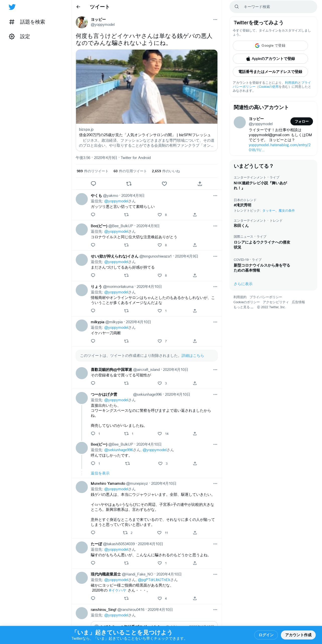This screenshot has height=644, width=322.
Task: Reply to the main tweet
Action: 93,184
